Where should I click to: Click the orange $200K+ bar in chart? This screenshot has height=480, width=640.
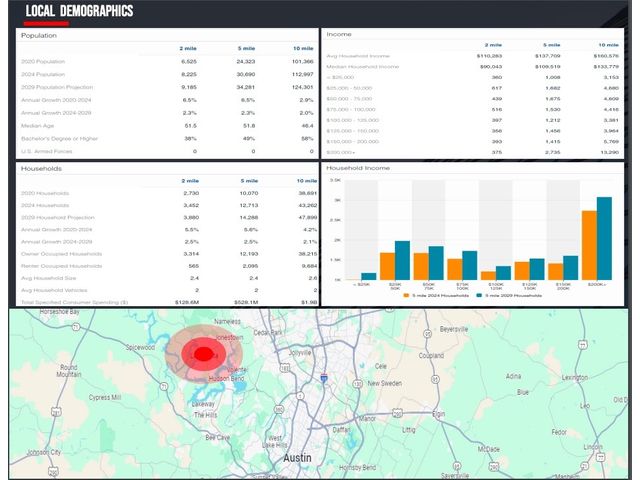click(589, 245)
